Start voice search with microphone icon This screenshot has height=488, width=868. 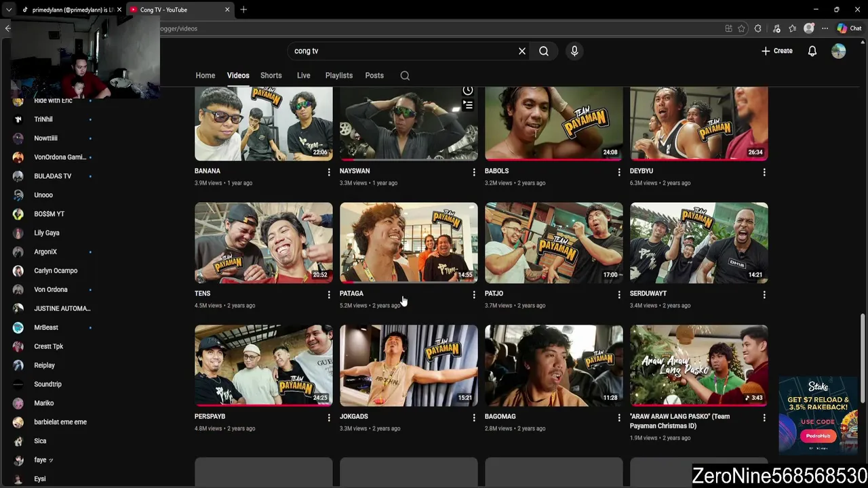point(574,51)
